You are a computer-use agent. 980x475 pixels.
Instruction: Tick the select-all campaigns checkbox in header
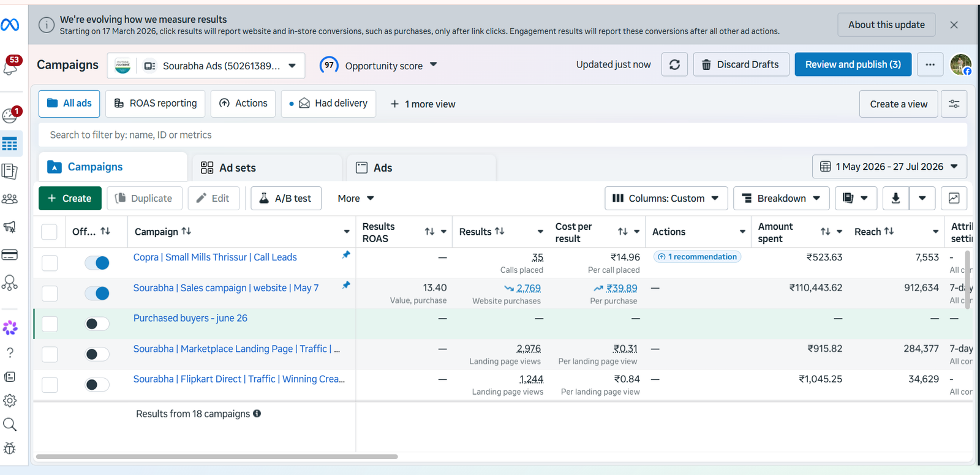[x=49, y=232]
